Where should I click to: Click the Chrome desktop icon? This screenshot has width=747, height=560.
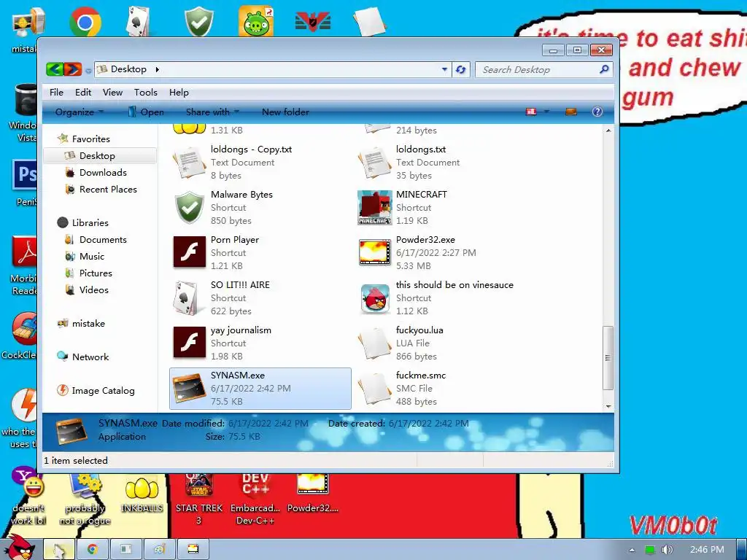click(x=85, y=22)
